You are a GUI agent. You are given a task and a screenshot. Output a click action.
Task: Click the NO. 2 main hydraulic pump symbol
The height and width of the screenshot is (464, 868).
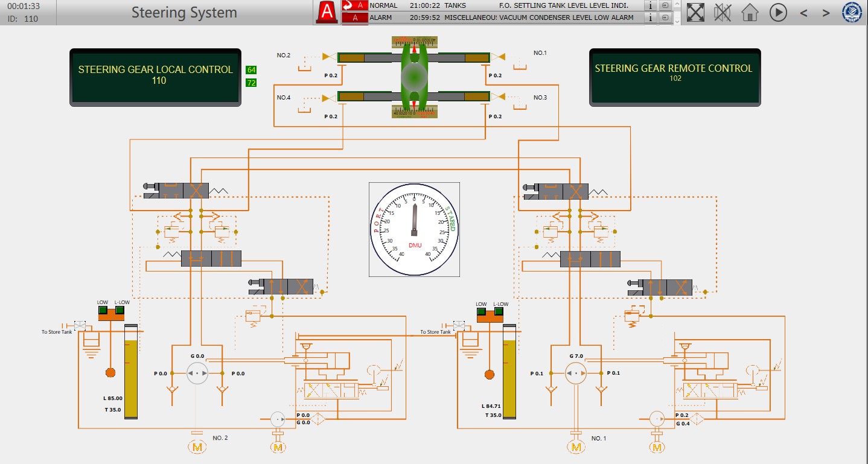tap(197, 373)
